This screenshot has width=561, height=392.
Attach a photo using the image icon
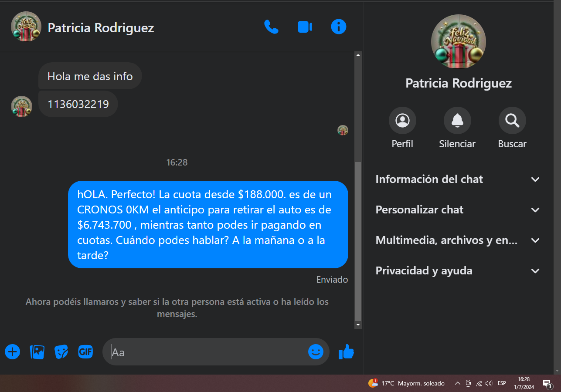(37, 351)
